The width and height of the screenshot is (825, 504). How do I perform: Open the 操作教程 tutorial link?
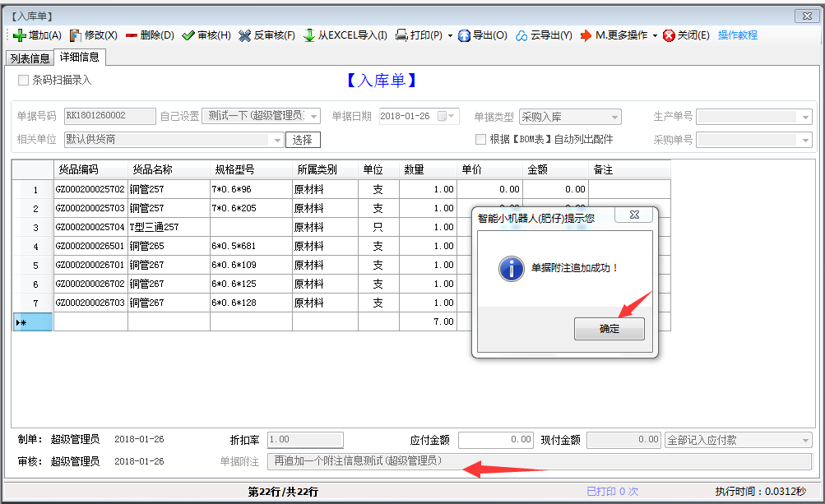pos(737,35)
